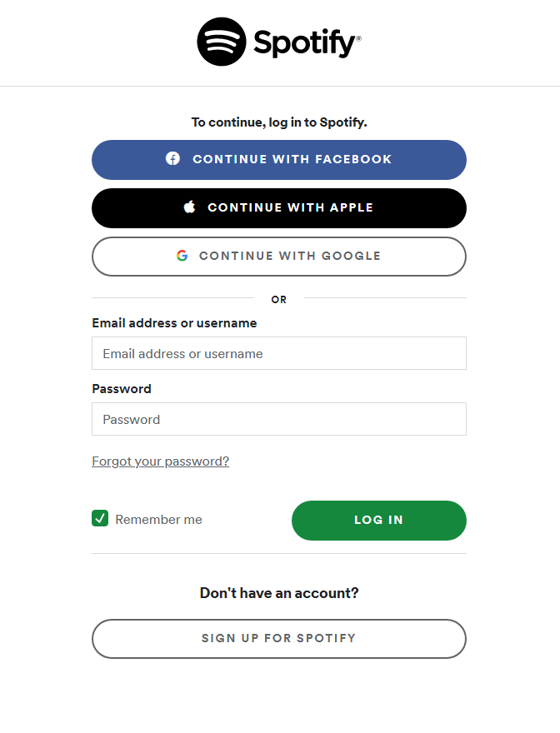Select Continue with Apple
This screenshot has height=733, width=560.
[278, 207]
